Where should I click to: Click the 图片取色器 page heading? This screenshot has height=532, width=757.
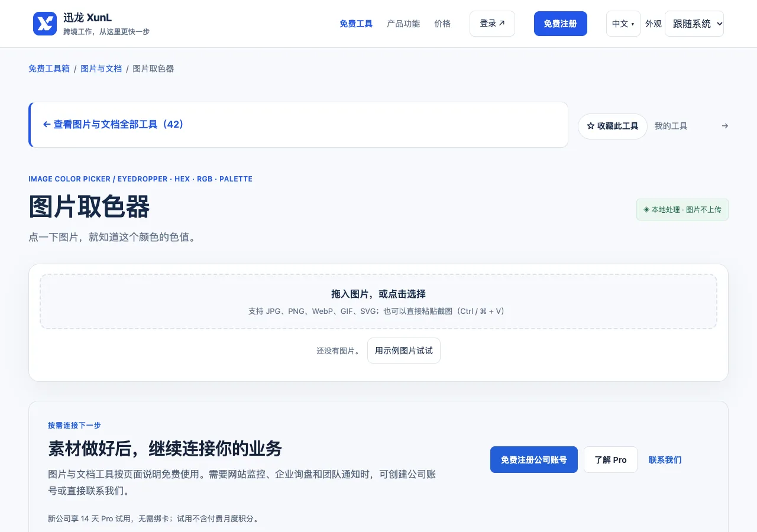point(89,207)
